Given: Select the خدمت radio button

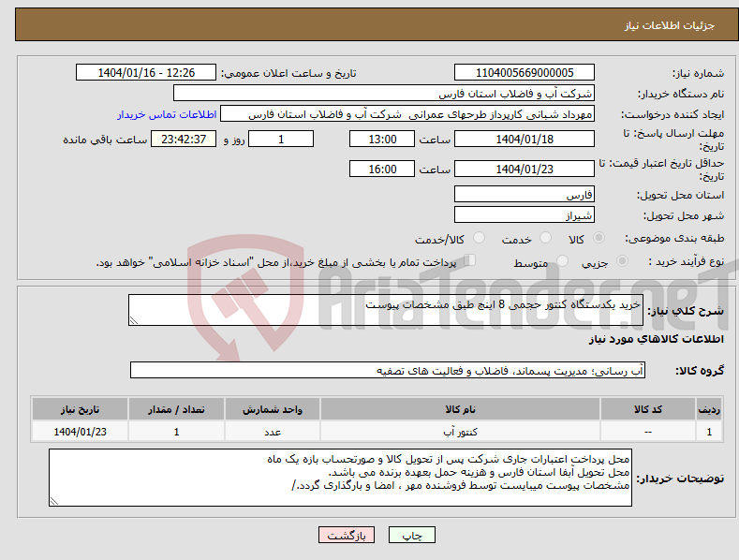Looking at the screenshot, I should click(x=545, y=238).
